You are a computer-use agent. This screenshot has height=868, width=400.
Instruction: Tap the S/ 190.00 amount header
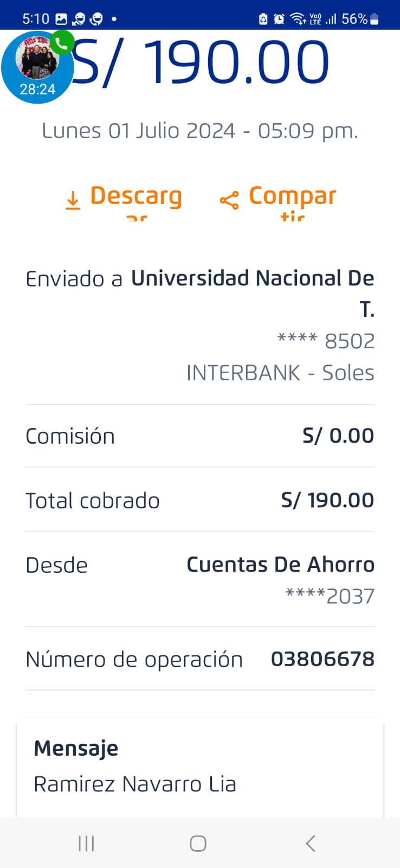(201, 63)
